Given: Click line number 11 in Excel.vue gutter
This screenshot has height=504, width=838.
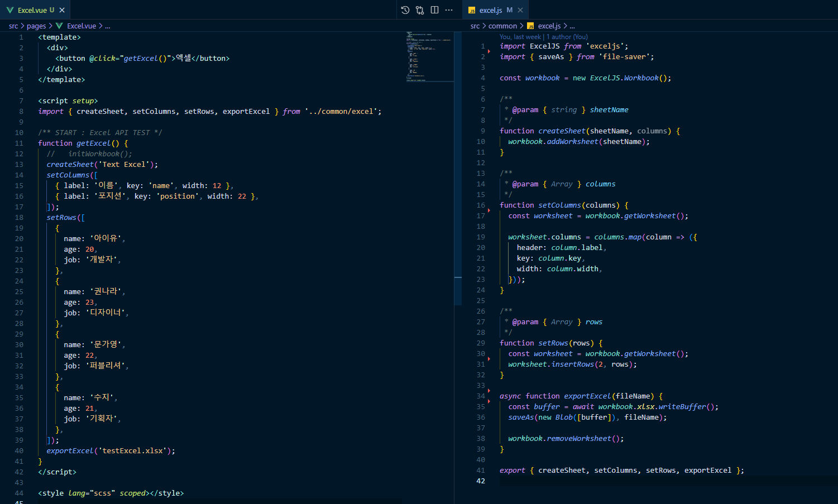Looking at the screenshot, I should coord(19,143).
